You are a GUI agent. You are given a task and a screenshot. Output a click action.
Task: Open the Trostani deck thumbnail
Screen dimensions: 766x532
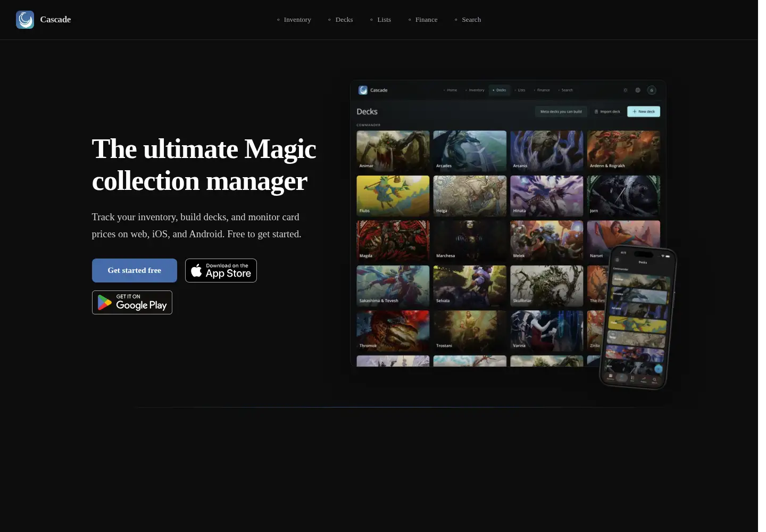click(470, 331)
